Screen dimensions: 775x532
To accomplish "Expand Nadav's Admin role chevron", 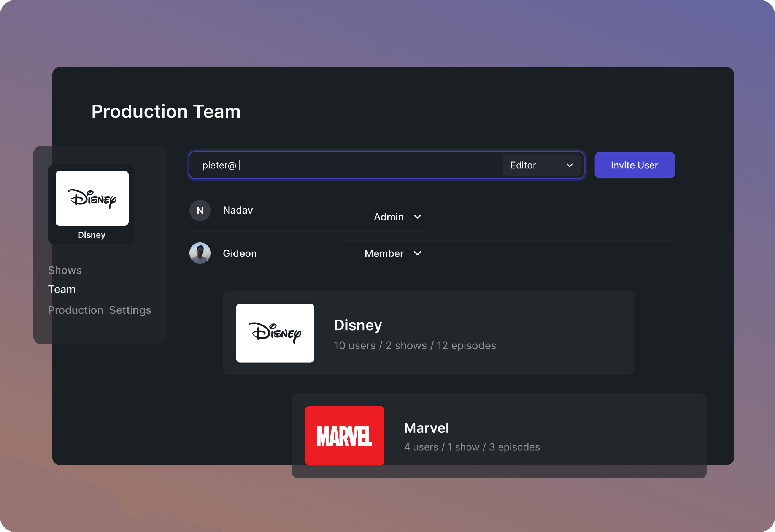I will pos(418,217).
